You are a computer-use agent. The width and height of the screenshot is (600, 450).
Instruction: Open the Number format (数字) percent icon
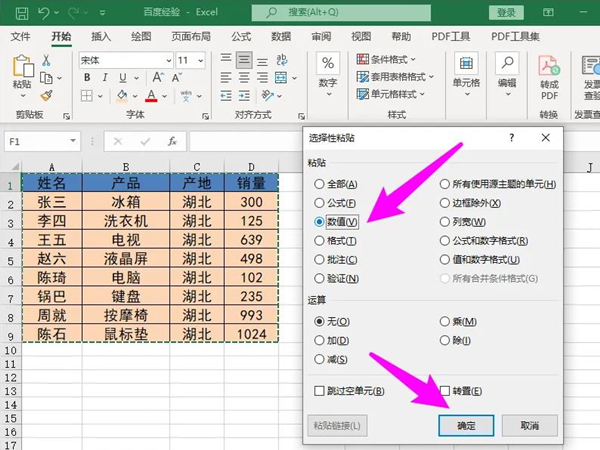328,66
